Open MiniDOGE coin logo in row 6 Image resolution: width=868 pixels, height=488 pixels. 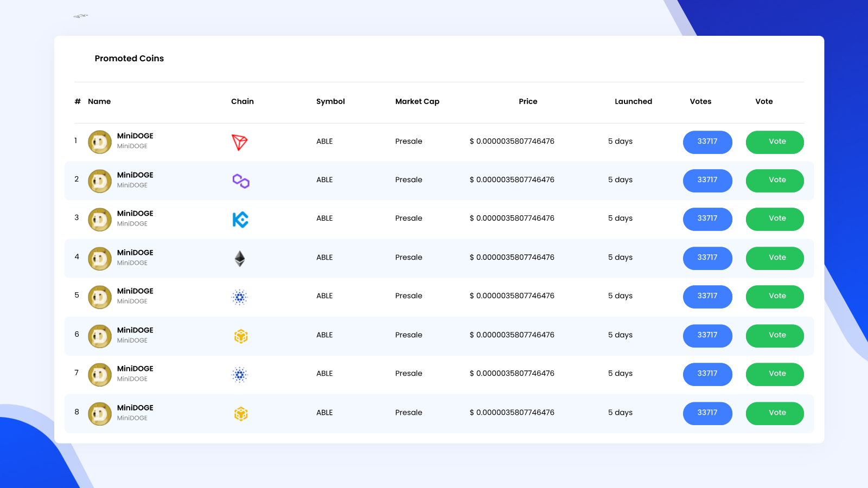tap(100, 336)
